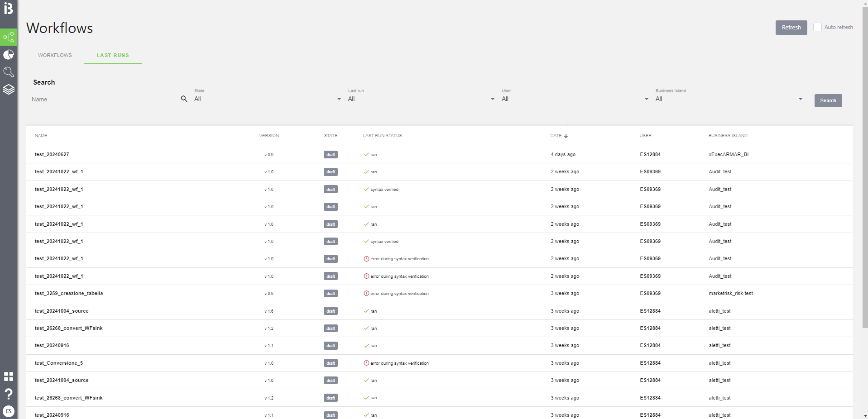Click the iB logo at top left

(x=8, y=8)
